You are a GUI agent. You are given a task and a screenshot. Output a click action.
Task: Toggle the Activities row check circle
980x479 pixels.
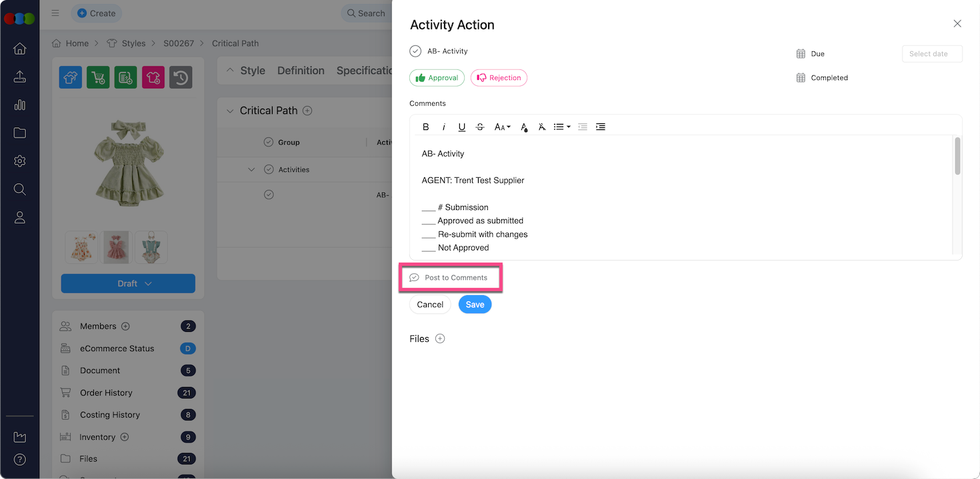pos(269,169)
